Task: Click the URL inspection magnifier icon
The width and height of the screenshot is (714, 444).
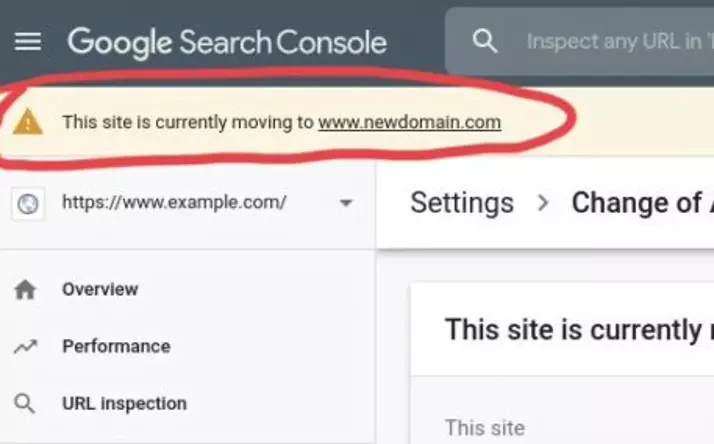Action: click(25, 403)
